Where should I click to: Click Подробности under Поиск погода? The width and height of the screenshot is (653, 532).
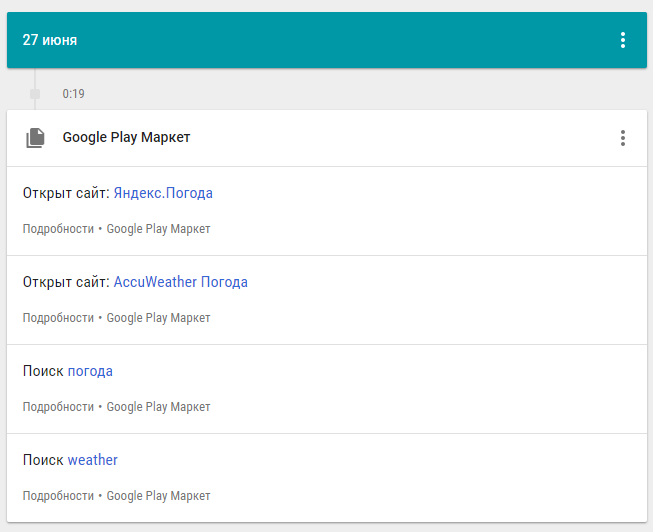[x=58, y=407]
